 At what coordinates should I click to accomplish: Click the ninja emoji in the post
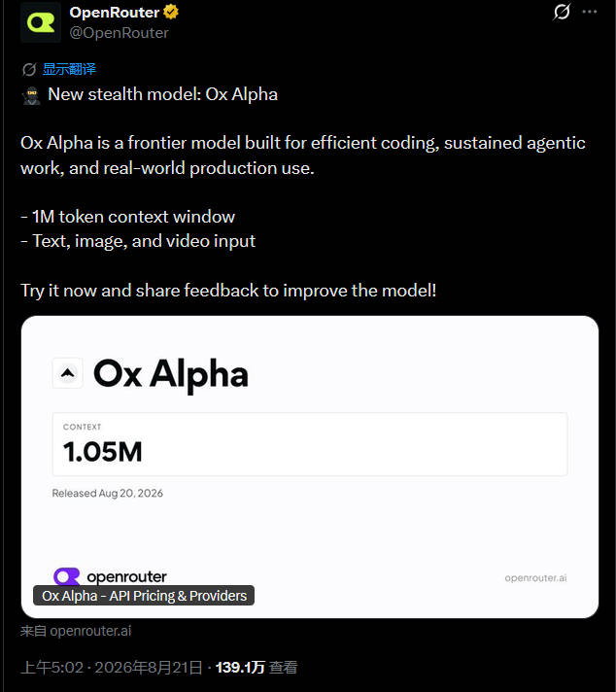[x=31, y=95]
